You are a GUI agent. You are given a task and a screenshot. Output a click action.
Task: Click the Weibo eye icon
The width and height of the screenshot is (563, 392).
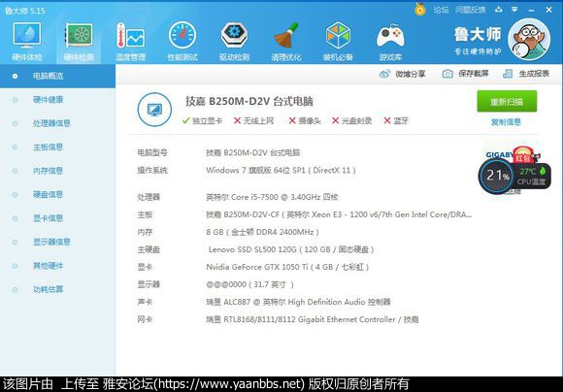pyautogui.click(x=384, y=74)
